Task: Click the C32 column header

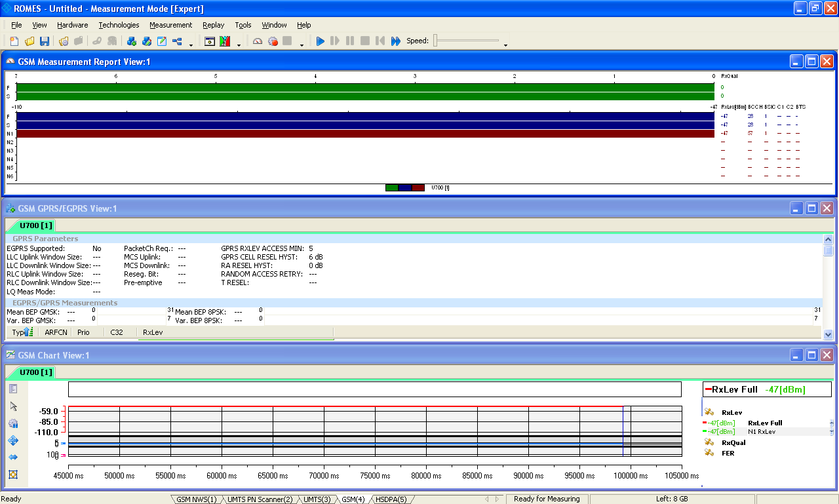Action: [x=121, y=332]
